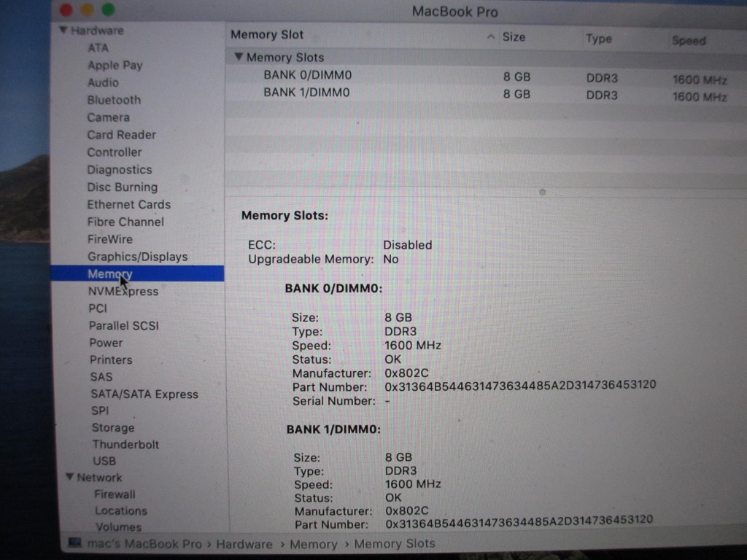The height and width of the screenshot is (560, 747).
Task: Select Power in the sidebar
Action: pos(106,343)
